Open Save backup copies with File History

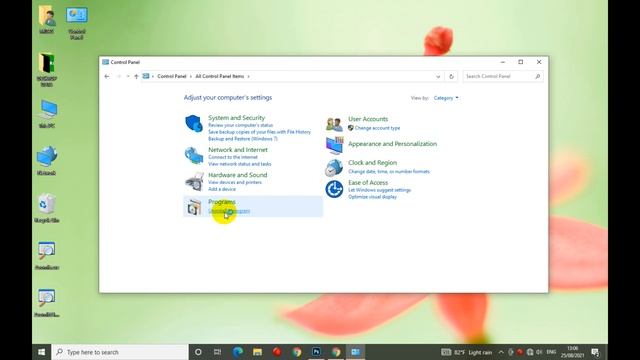point(259,132)
